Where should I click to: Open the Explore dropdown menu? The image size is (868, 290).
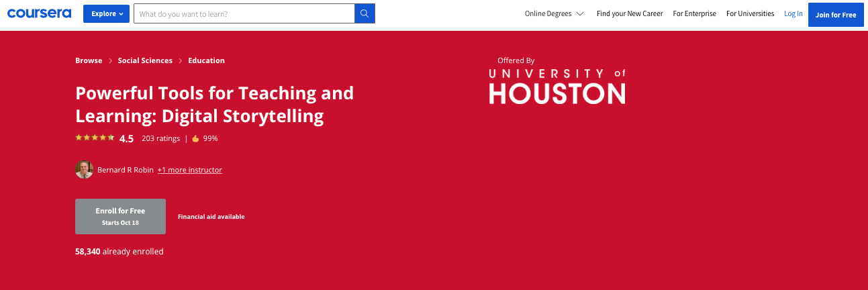(x=106, y=13)
